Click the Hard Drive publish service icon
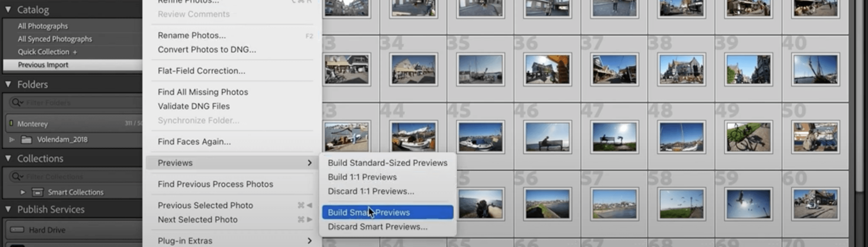This screenshot has width=868, height=247. pyautogui.click(x=17, y=229)
